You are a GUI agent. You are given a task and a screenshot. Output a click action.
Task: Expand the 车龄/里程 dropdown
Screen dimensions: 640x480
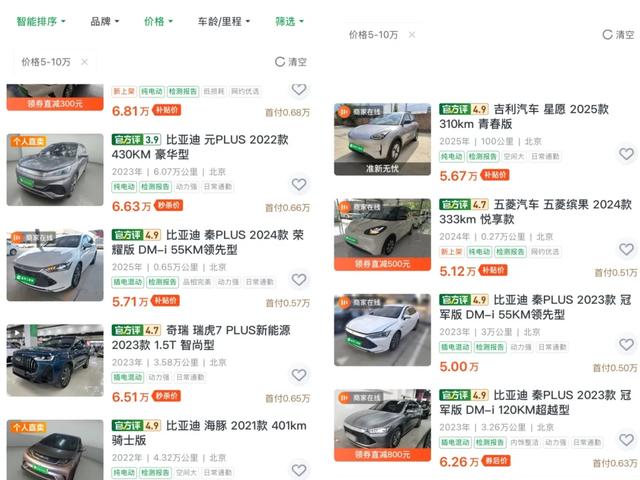tap(224, 21)
